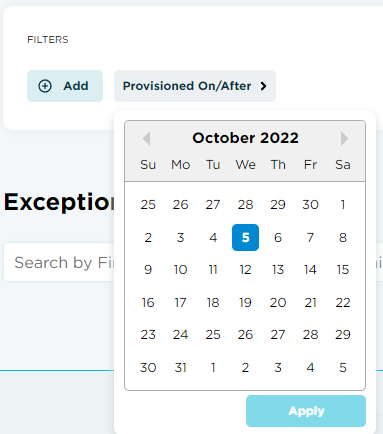Apply the selected date
This screenshot has height=434, width=383.
click(x=306, y=411)
